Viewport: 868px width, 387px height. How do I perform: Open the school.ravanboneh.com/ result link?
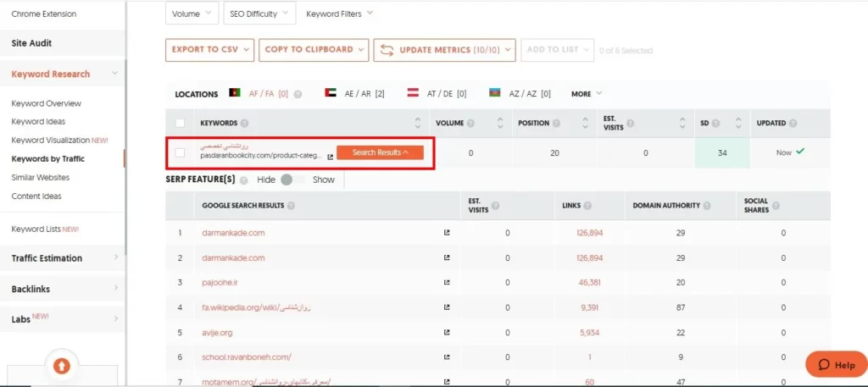pyautogui.click(x=247, y=357)
